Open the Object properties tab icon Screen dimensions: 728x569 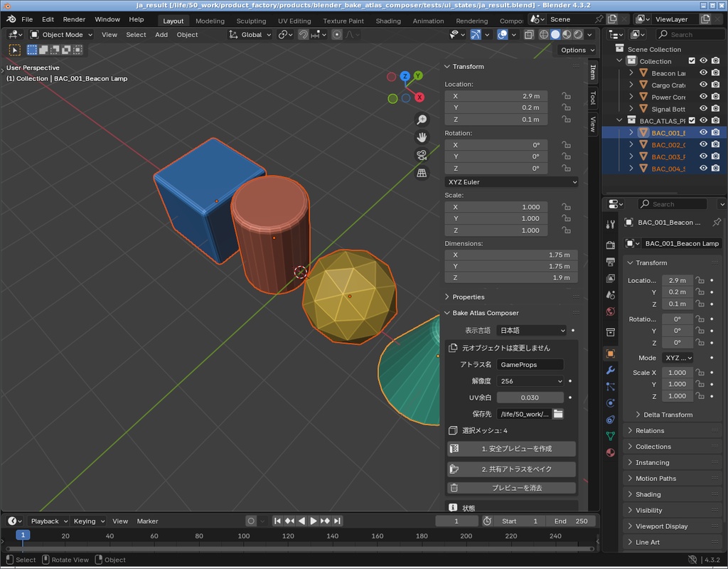(x=611, y=353)
